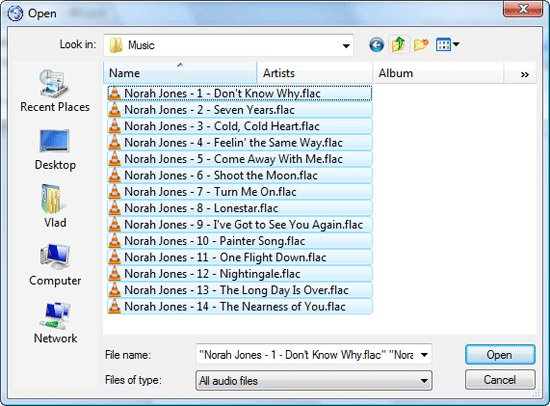Select file name 6 - Shoot the Moon.flac
The height and width of the screenshot is (406, 550).
point(221,175)
